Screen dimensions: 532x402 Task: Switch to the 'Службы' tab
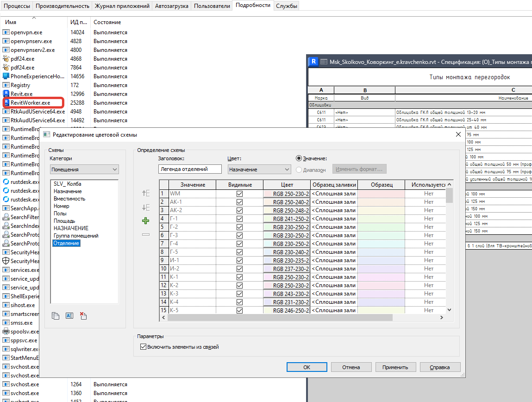coord(287,6)
